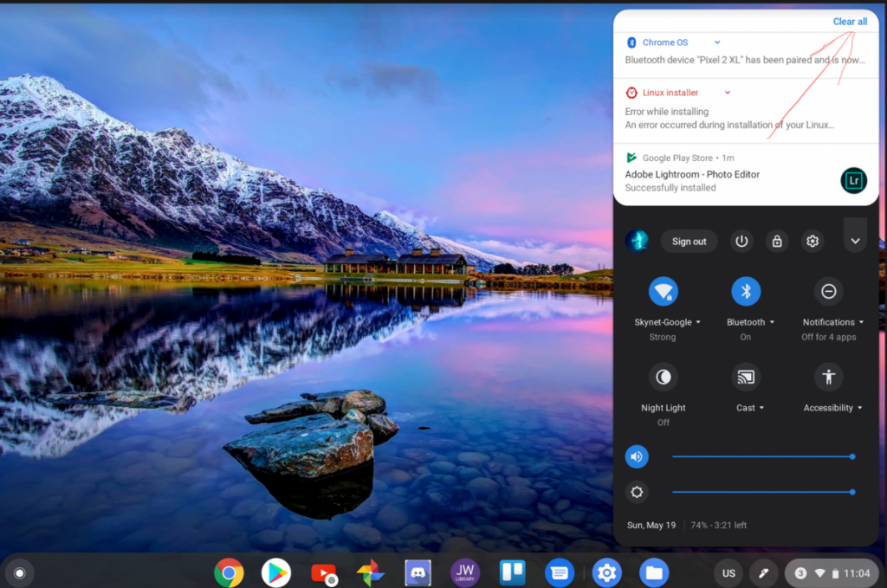Click the Sign out button
887x588 pixels.
(x=689, y=242)
